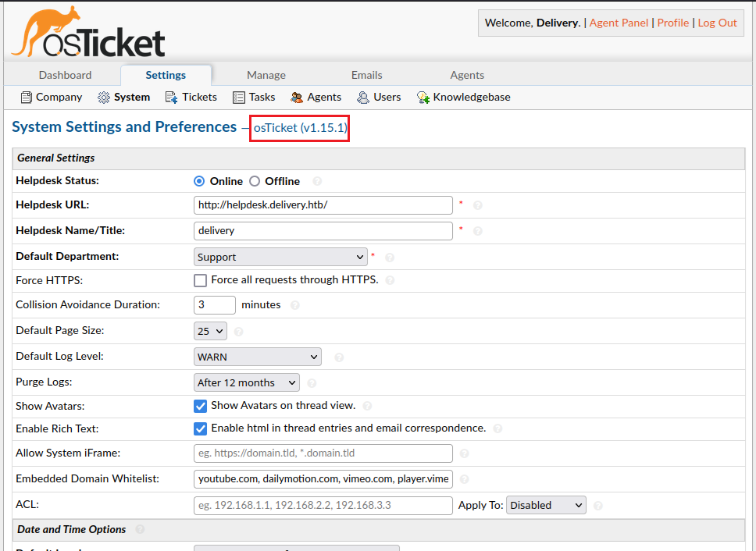The image size is (756, 551).
Task: Click the osTicket kangaroo logo
Action: point(87,33)
